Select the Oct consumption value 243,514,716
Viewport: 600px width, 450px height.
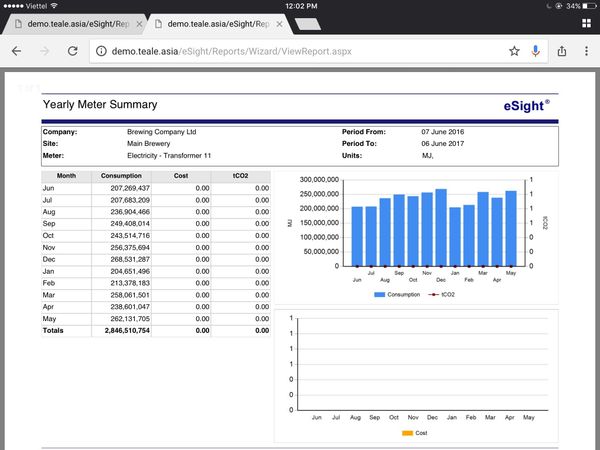(x=130, y=235)
